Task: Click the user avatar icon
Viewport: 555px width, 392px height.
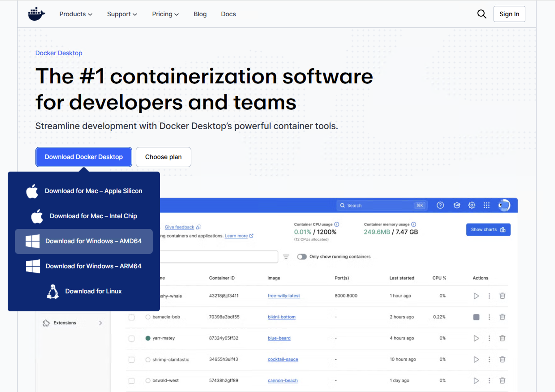Action: 504,205
